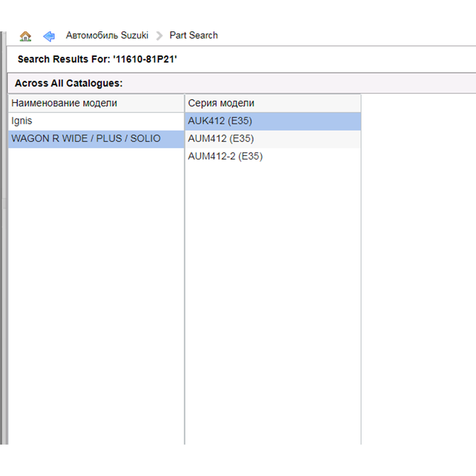Click the blue back arrow icon
Viewport: 476px width, 476px height.
pyautogui.click(x=49, y=37)
